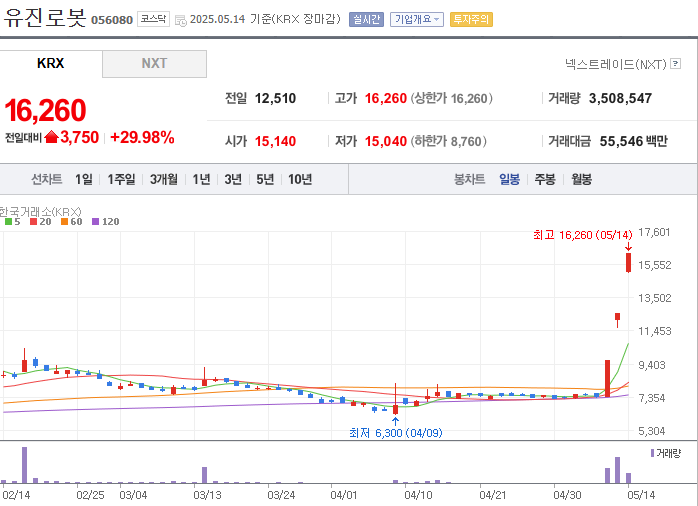The width and height of the screenshot is (698, 506).
Task: Click the NXT help question-mark icon
Action: (675, 64)
